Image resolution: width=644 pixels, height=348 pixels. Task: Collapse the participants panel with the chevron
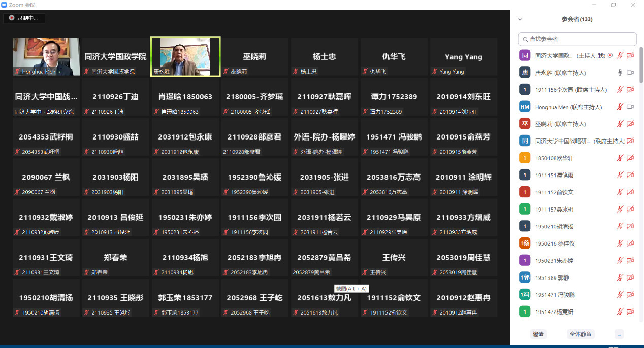point(520,20)
